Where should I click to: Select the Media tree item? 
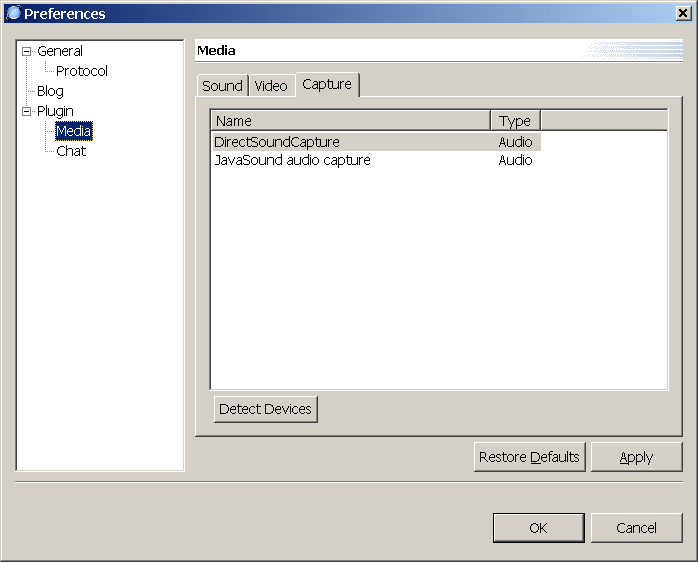(x=73, y=131)
